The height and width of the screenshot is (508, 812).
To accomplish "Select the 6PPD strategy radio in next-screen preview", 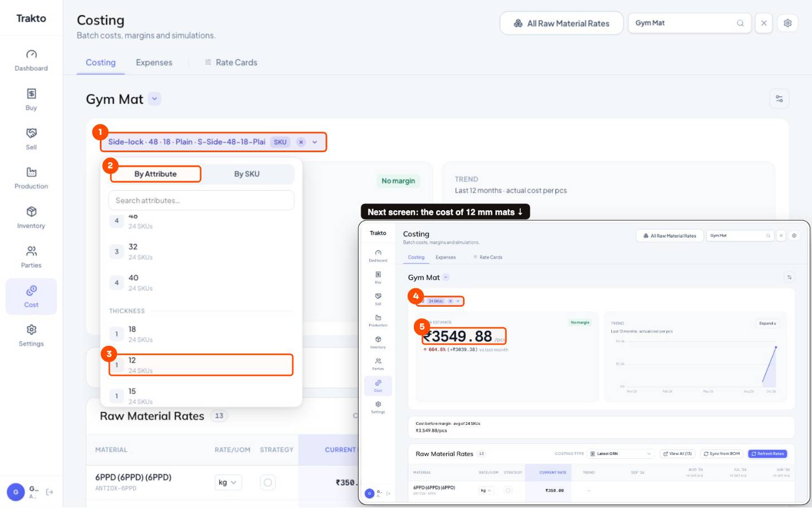I will (508, 490).
